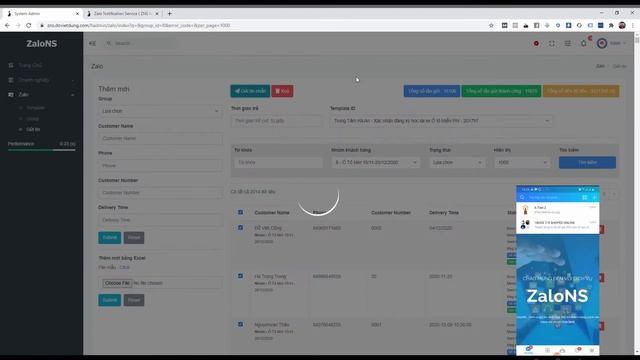640x360 pixels.
Task: Click the Customer Name input field
Action: point(160,138)
